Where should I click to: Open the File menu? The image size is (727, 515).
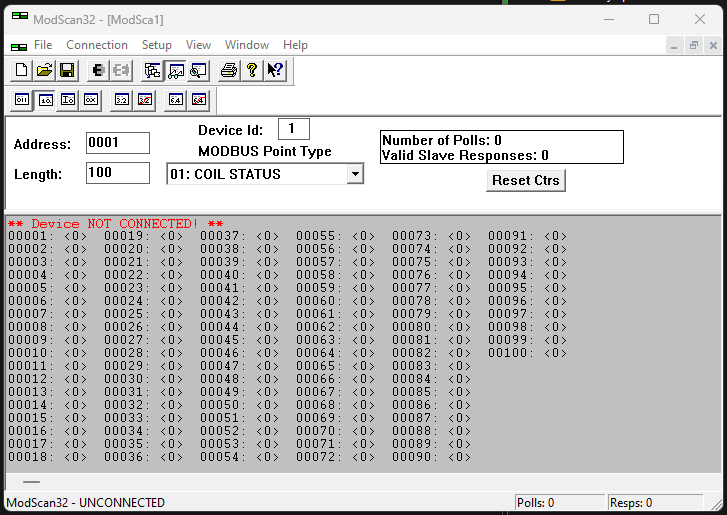coord(43,45)
